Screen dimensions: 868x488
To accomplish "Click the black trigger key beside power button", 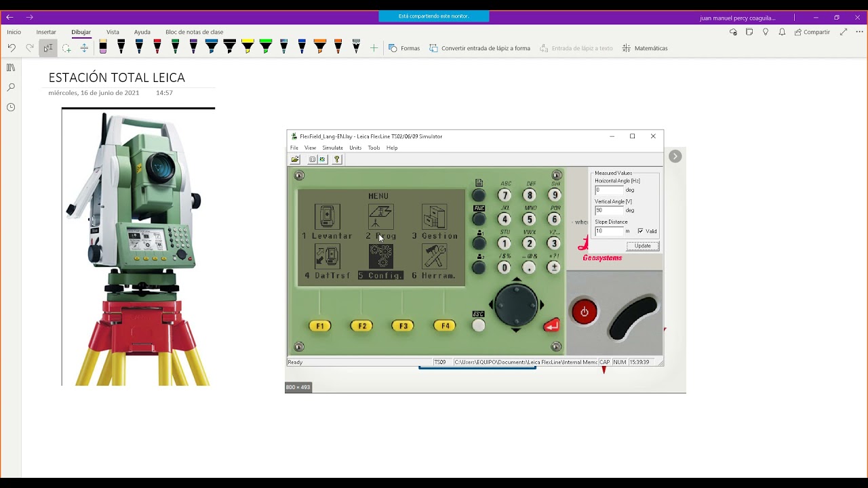I will 633,318.
